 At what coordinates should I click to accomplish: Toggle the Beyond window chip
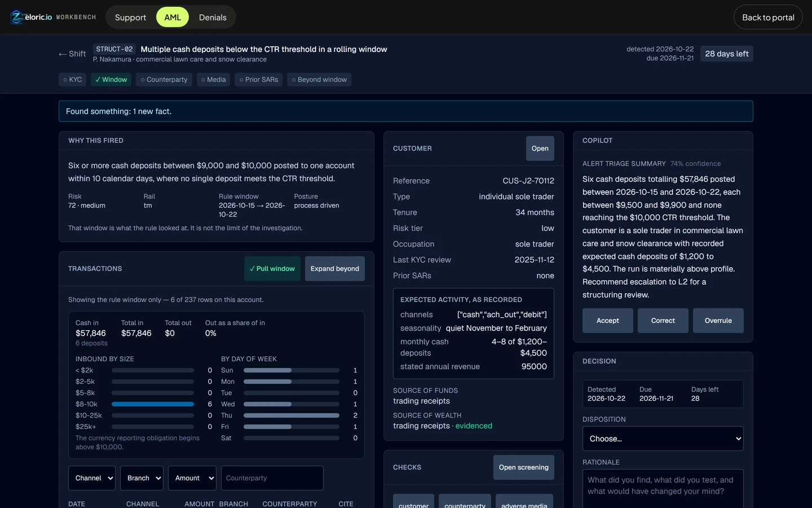[x=319, y=80]
